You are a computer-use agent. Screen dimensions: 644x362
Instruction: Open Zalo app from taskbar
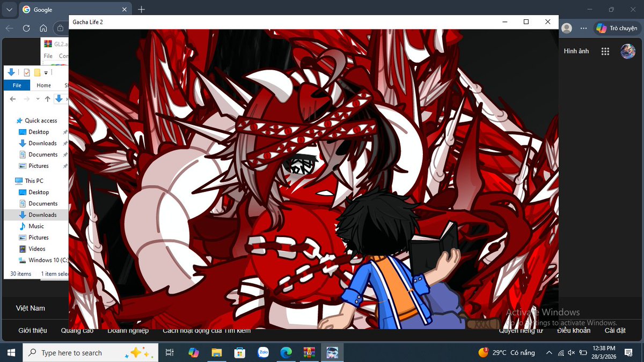263,352
